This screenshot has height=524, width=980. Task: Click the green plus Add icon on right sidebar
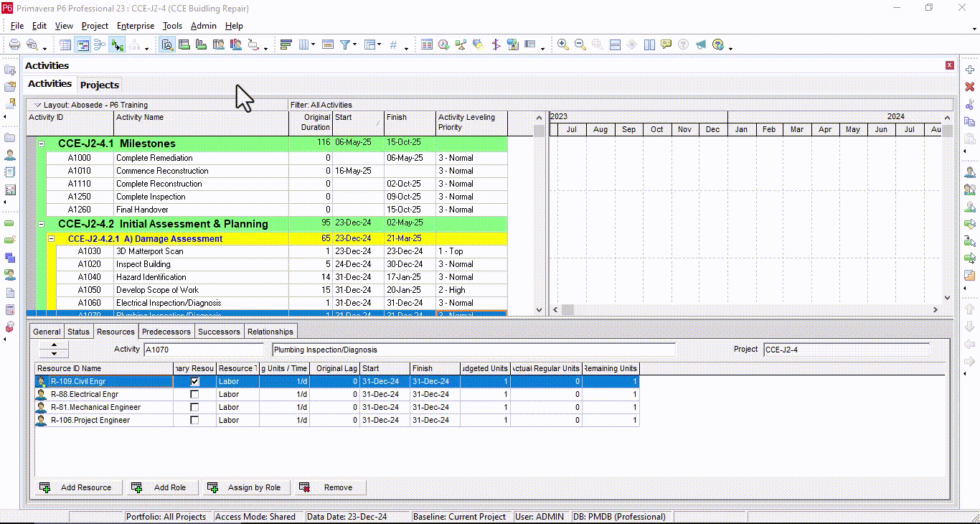tap(970, 70)
